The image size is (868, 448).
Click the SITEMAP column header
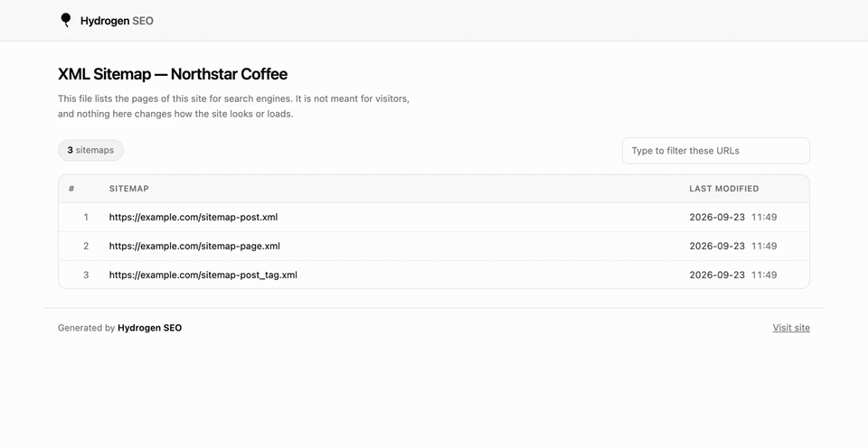tap(129, 189)
